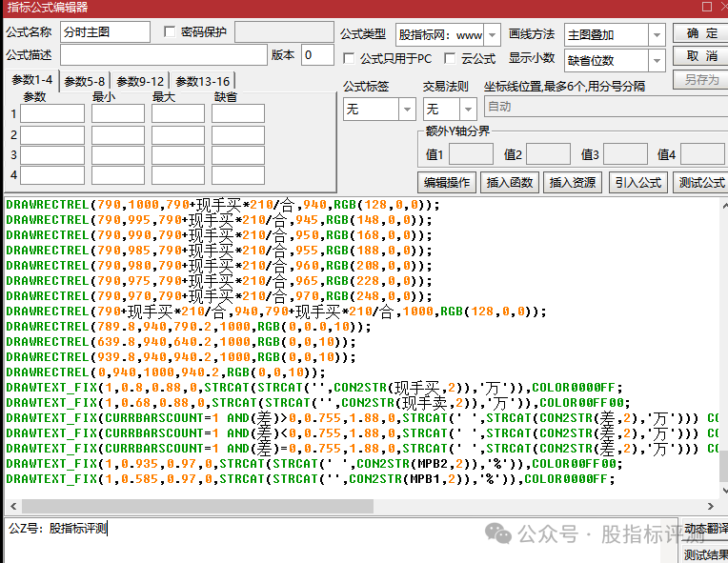Click the horizontal scrollbar thumb of code editor
728x563 pixels.
[198, 506]
